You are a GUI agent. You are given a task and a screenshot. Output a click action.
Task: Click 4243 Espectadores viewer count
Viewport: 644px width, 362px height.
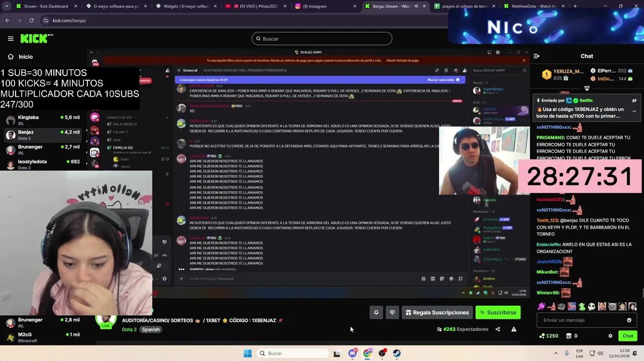[x=462, y=329]
